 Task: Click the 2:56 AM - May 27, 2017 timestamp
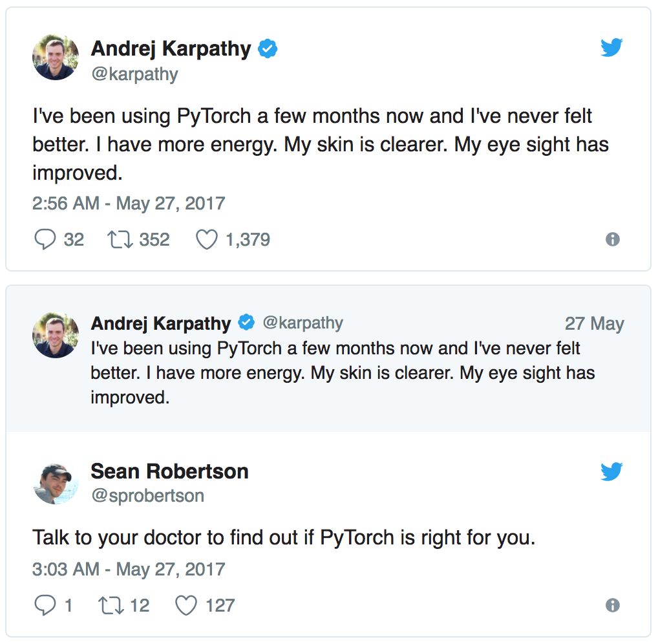tap(129, 204)
